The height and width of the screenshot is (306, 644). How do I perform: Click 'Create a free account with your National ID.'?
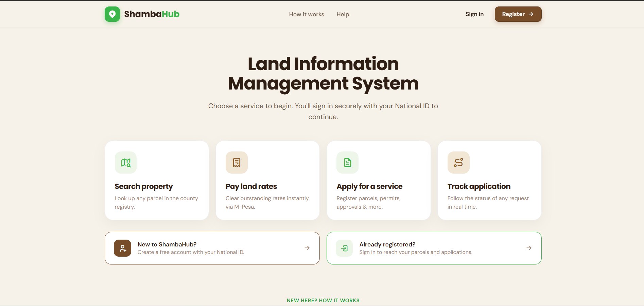click(x=191, y=252)
